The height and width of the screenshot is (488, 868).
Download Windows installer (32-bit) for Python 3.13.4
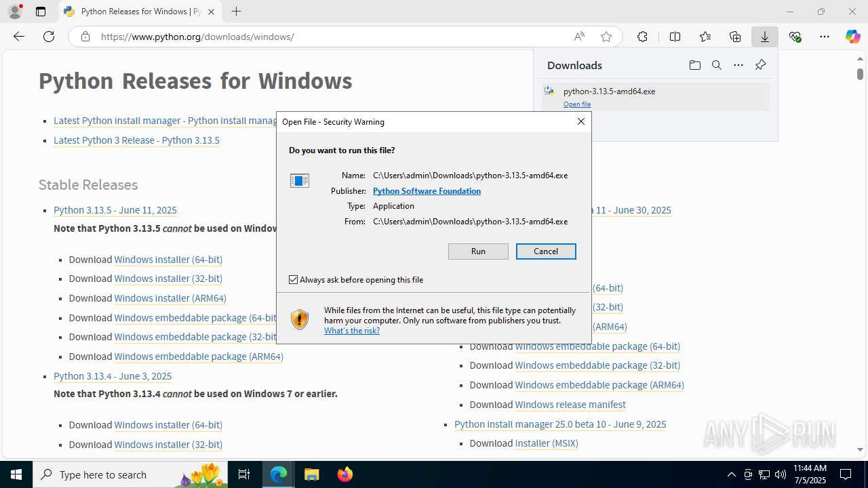tap(168, 445)
